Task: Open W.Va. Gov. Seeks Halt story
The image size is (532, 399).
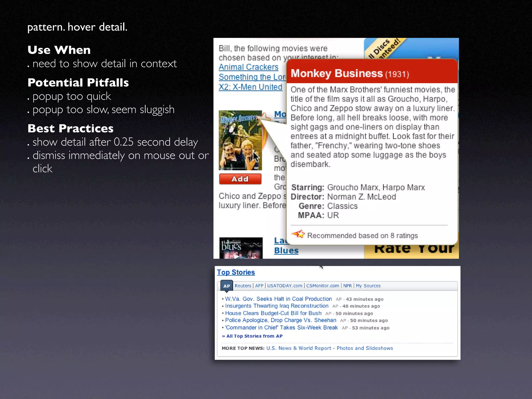Action: pyautogui.click(x=278, y=299)
